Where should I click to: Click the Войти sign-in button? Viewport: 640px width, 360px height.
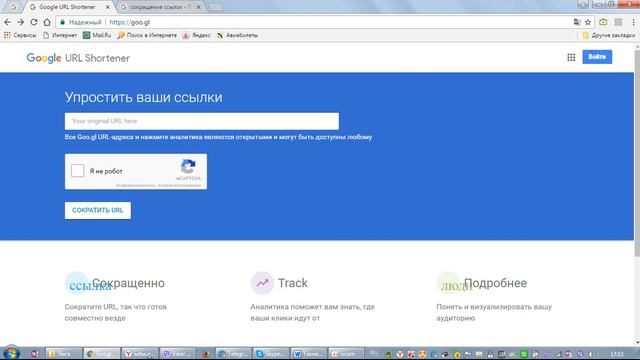point(597,57)
